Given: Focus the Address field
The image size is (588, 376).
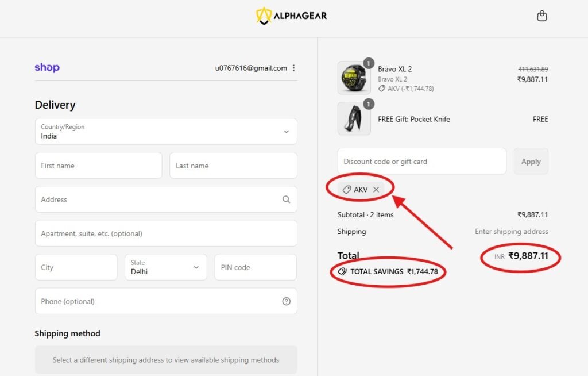Looking at the screenshot, I should [x=166, y=199].
